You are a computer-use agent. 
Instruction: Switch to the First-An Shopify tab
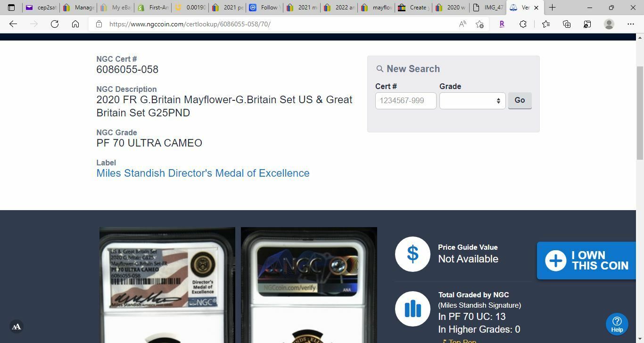coord(153,8)
